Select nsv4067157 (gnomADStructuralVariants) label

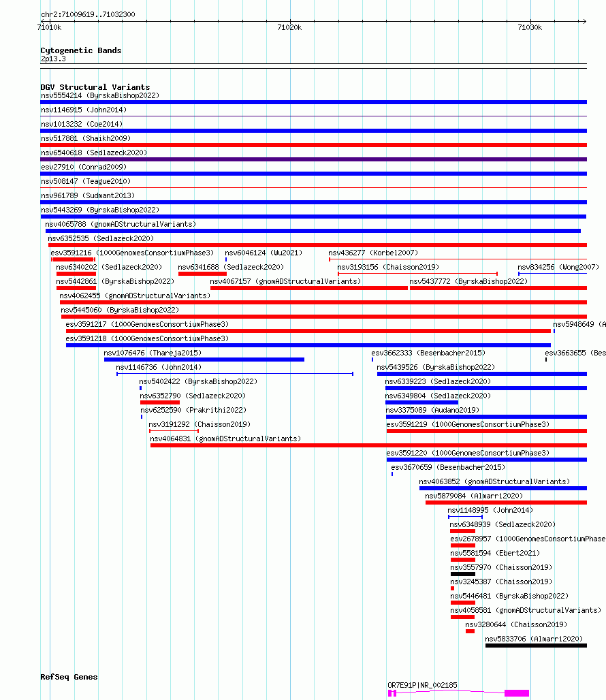coord(285,281)
